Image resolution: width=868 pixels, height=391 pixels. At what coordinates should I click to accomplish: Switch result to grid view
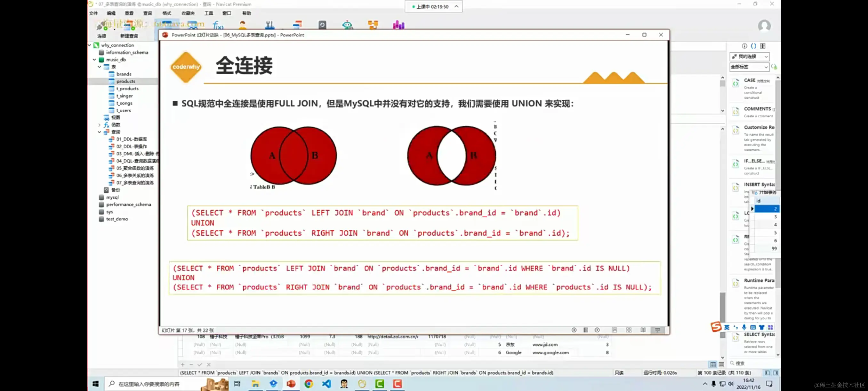click(713, 364)
